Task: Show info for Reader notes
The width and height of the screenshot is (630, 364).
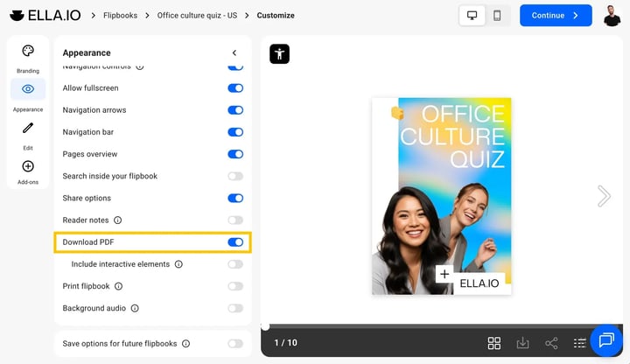Action: click(x=118, y=220)
